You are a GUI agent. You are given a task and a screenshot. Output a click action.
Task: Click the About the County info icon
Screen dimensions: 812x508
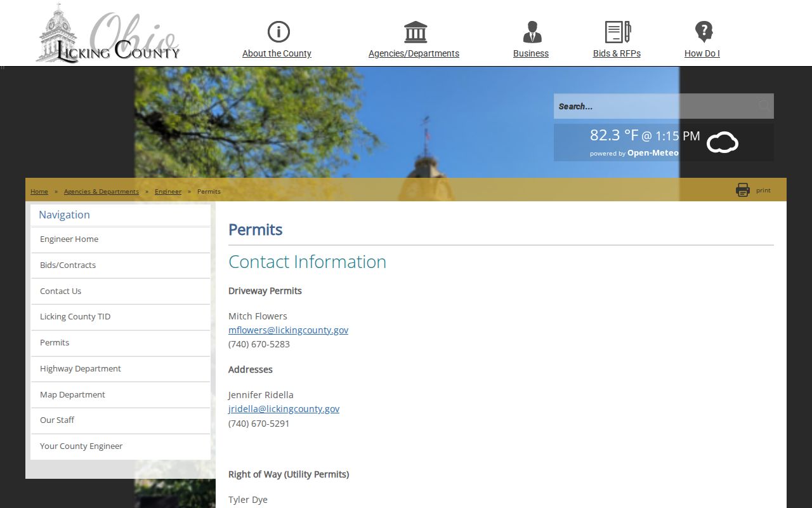(x=278, y=31)
